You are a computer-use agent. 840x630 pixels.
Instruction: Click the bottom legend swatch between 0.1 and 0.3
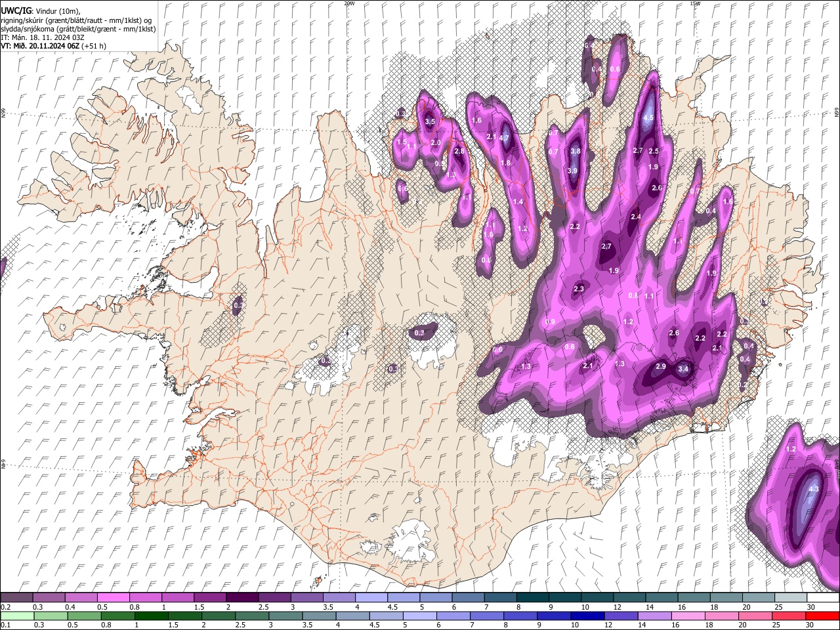pos(17,616)
